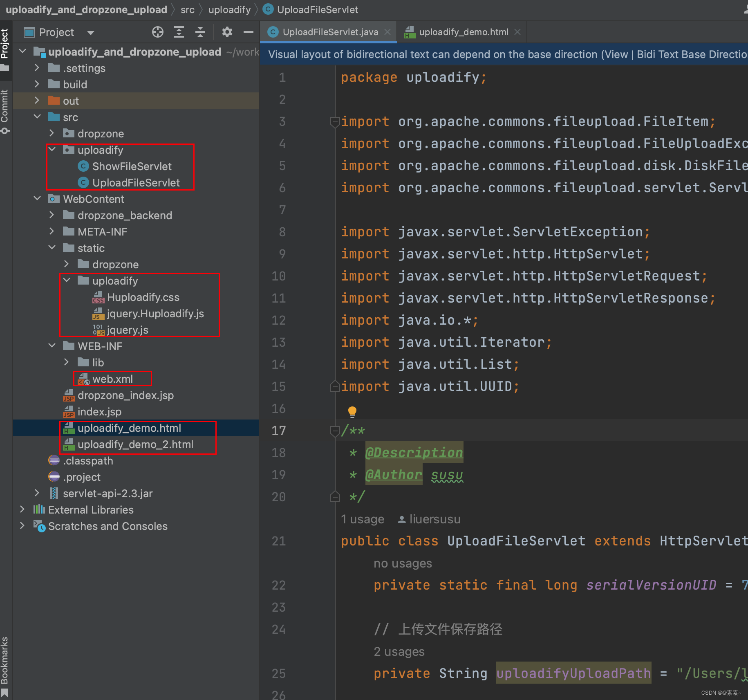Click 'uploadify_and_dropzone_upload' in breadcrumb bar
The width and height of the screenshot is (748, 700).
pos(86,9)
